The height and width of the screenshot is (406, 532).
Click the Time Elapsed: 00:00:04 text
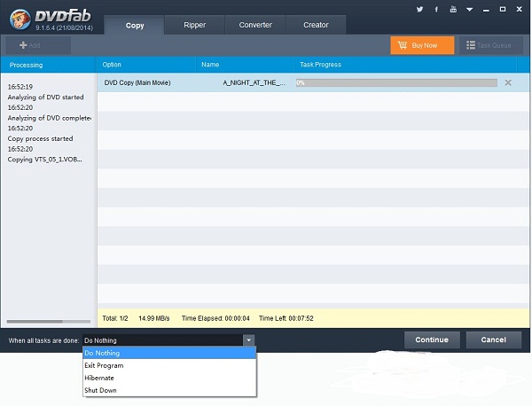pyautogui.click(x=215, y=318)
